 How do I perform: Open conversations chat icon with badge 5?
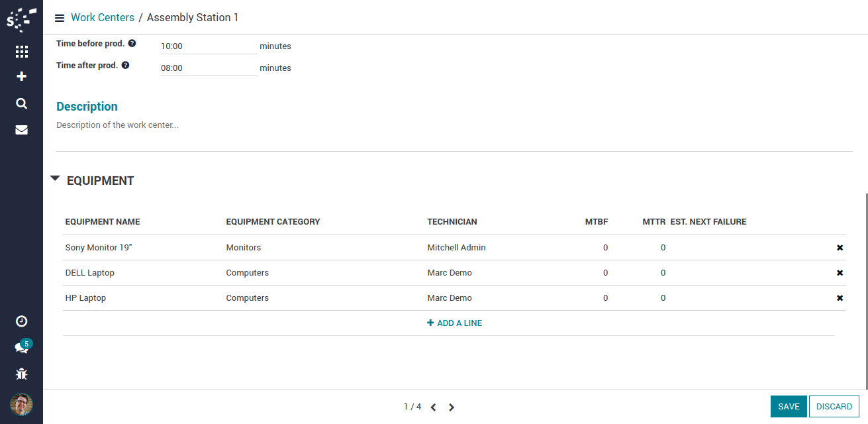21,348
